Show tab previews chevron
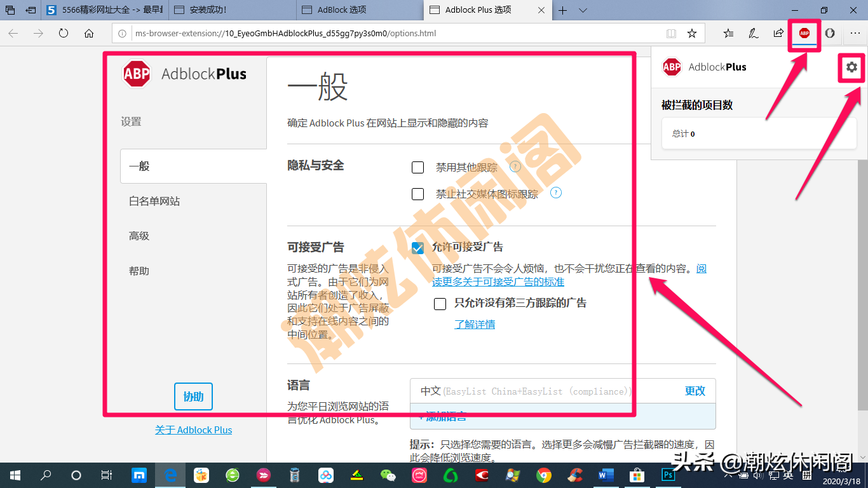This screenshot has height=488, width=868. point(583,10)
